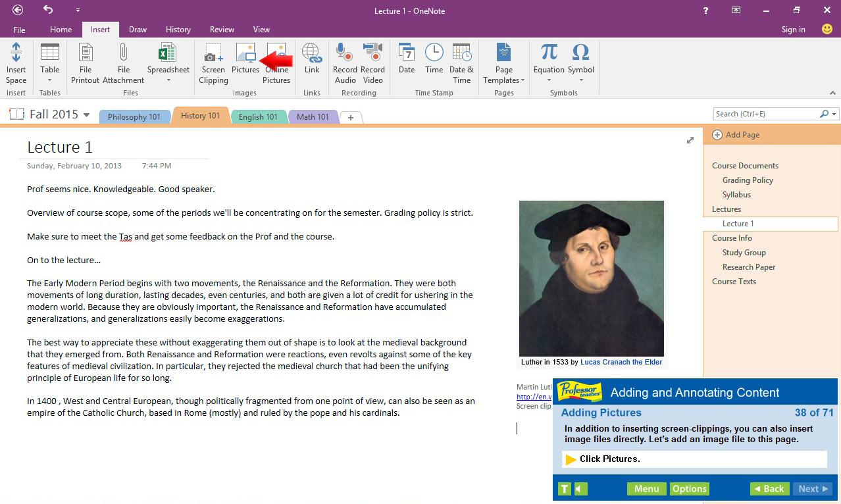Toggle the tutorial text display button
The height and width of the screenshot is (504, 841).
(x=564, y=489)
